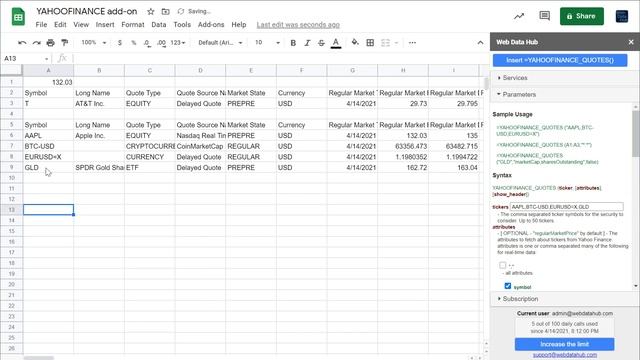640x360 pixels.
Task: Open the Add-ons menu
Action: click(211, 24)
